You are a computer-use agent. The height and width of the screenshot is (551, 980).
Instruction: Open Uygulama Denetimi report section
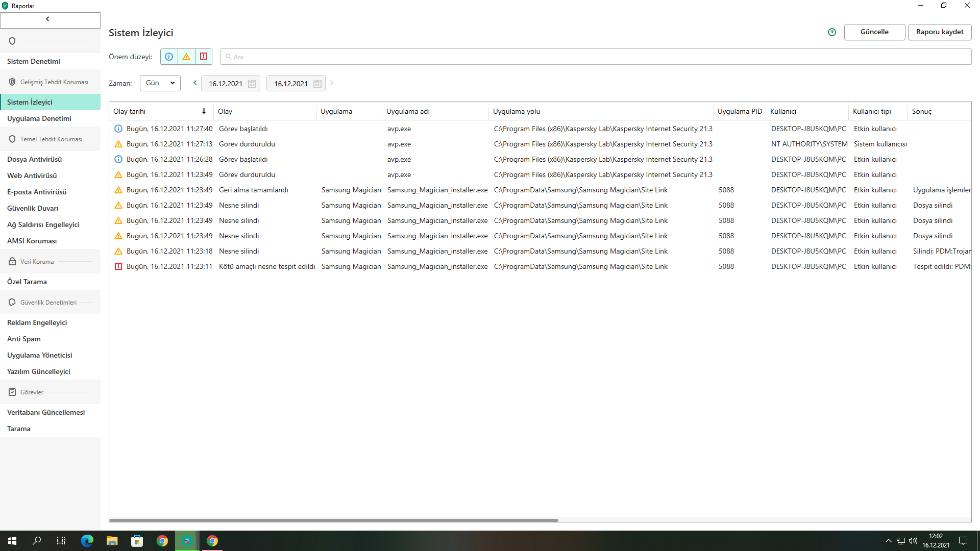39,118
